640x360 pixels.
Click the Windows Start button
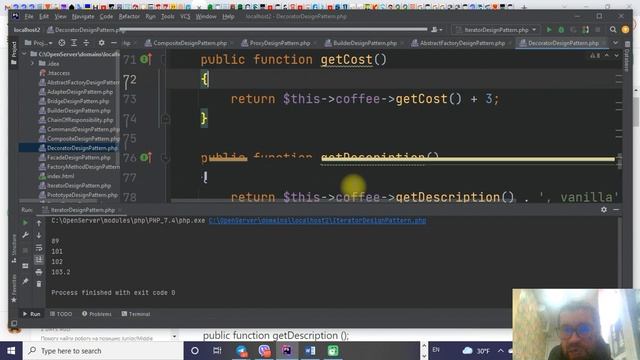(11, 351)
